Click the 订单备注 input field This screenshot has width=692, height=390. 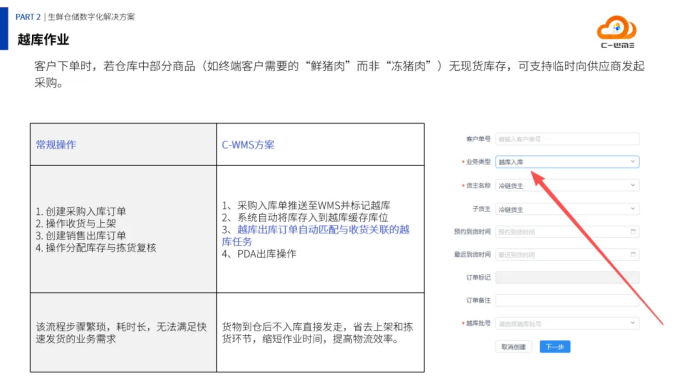pos(567,300)
